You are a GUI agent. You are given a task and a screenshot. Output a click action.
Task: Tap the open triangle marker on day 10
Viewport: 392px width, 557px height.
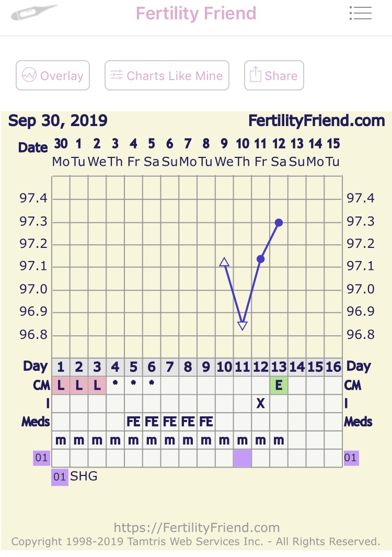224,262
